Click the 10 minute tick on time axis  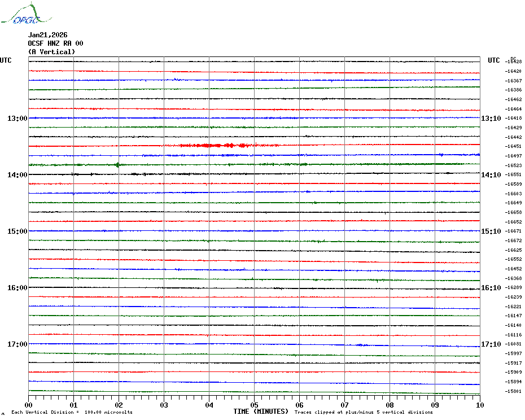pos(480,405)
